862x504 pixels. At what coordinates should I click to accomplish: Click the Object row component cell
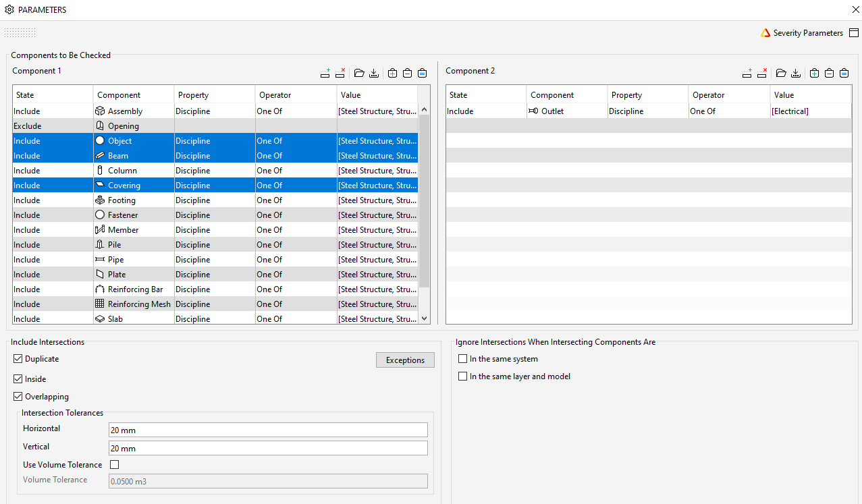pos(134,141)
